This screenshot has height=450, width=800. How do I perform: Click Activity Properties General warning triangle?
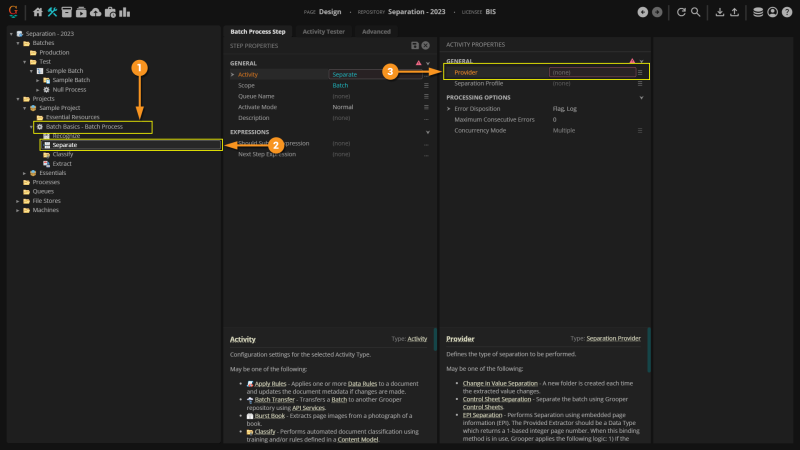(x=632, y=61)
